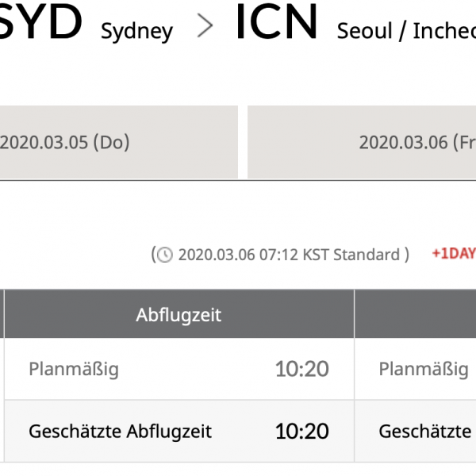Select the 2020.03.05 (Do) date tab

tap(119, 142)
